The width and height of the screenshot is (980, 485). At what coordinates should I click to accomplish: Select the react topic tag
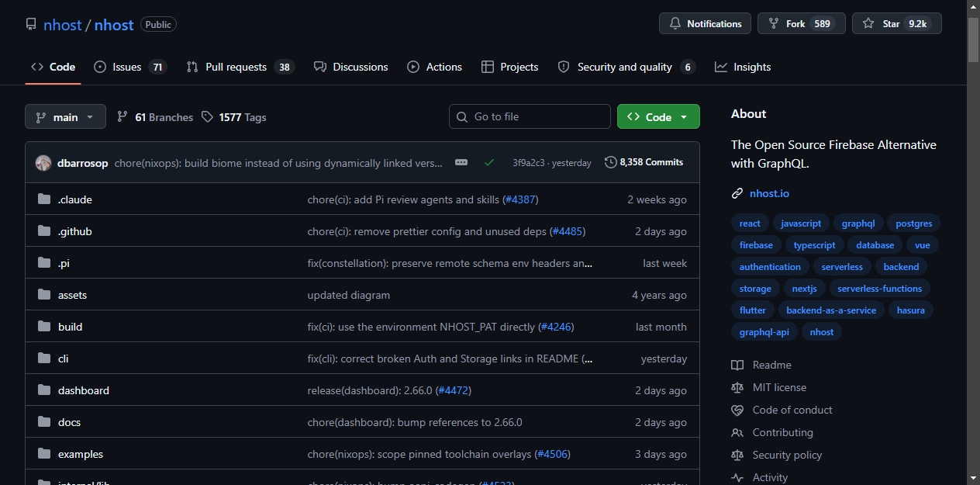(x=750, y=223)
